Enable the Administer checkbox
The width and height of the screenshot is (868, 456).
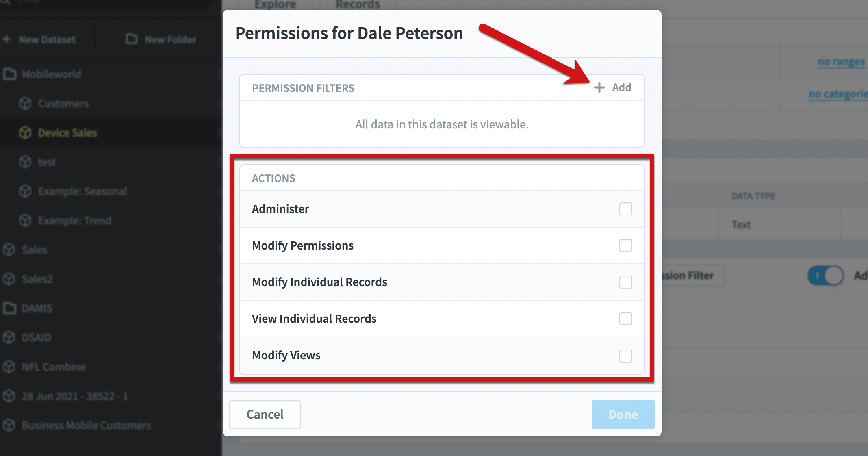(625, 209)
